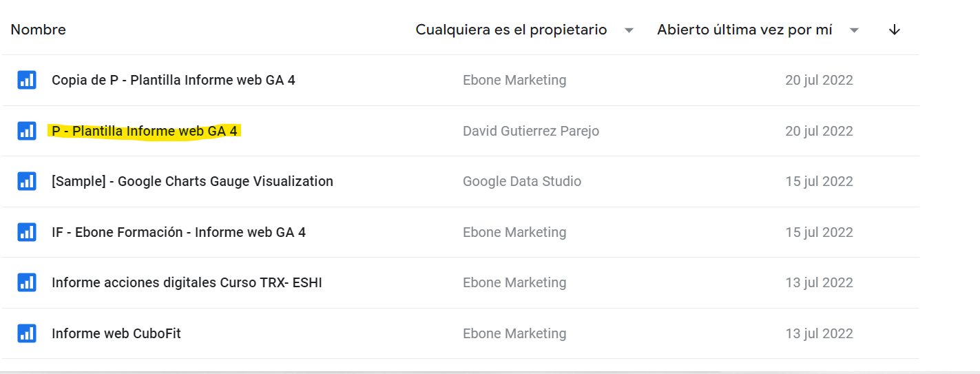Click owner 'Google Data Studio'
This screenshot has width=980, height=374.
point(521,181)
